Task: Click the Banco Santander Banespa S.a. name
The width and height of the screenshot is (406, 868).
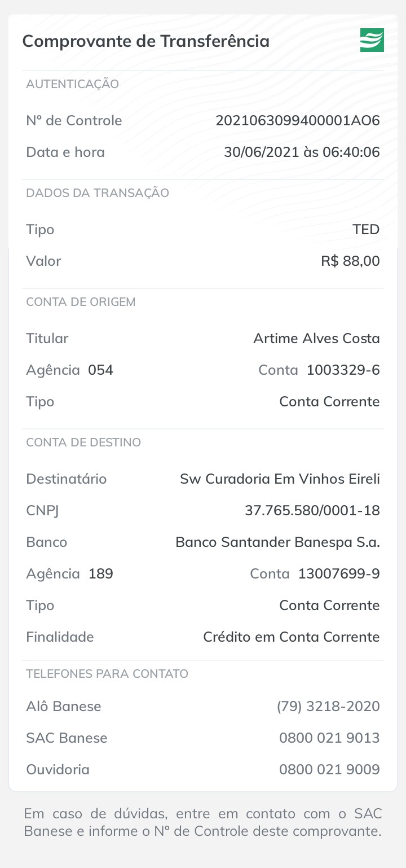Action: (277, 542)
